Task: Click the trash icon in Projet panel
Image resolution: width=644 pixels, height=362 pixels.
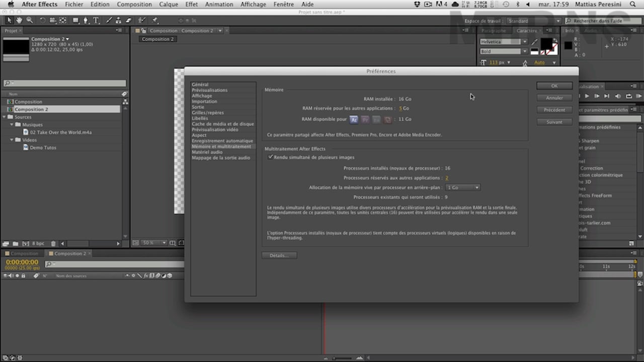Action: [x=53, y=243]
